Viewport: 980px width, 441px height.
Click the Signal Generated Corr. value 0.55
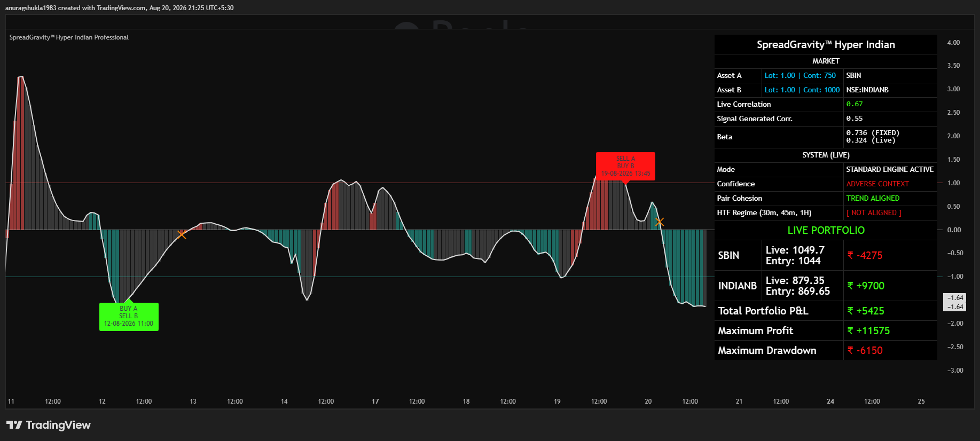point(854,119)
